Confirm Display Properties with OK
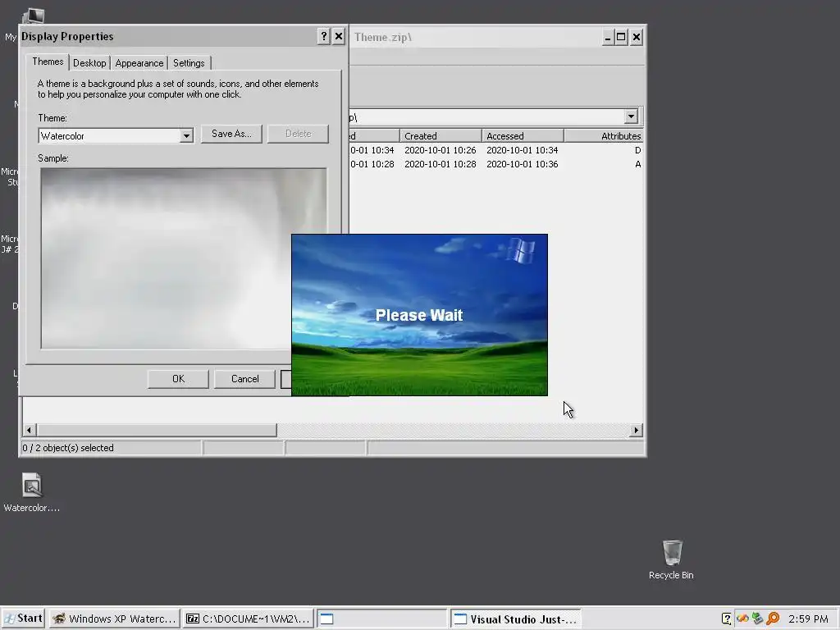Viewport: 840px width, 630px height. (178, 379)
